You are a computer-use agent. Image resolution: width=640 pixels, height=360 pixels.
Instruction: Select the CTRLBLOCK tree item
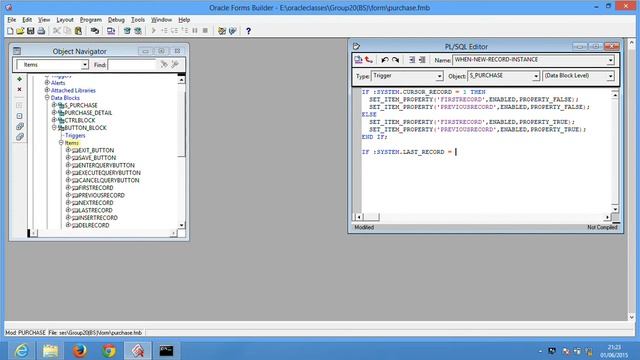pyautogui.click(x=80, y=120)
